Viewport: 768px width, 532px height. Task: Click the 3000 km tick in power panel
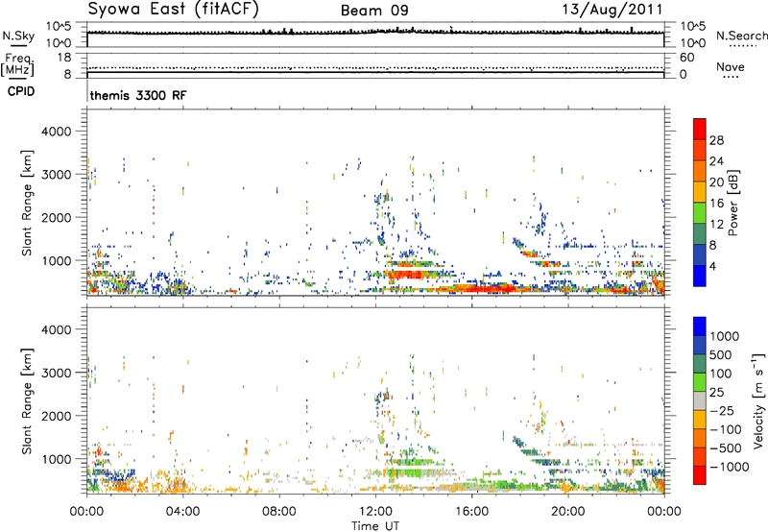point(56,175)
